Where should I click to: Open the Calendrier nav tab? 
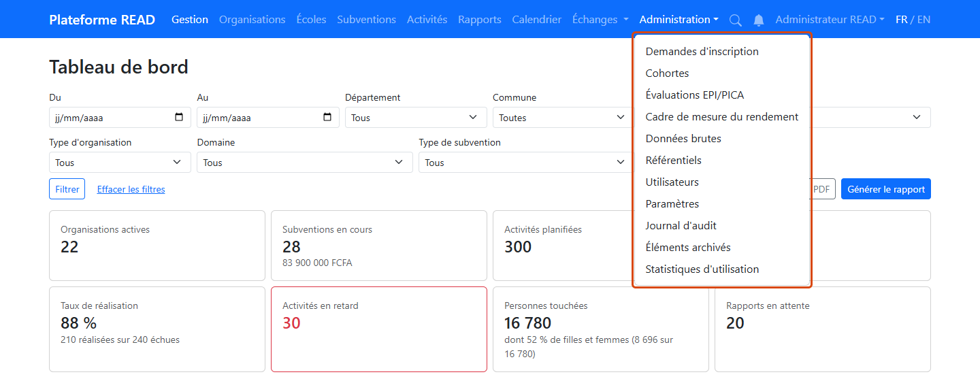click(537, 20)
